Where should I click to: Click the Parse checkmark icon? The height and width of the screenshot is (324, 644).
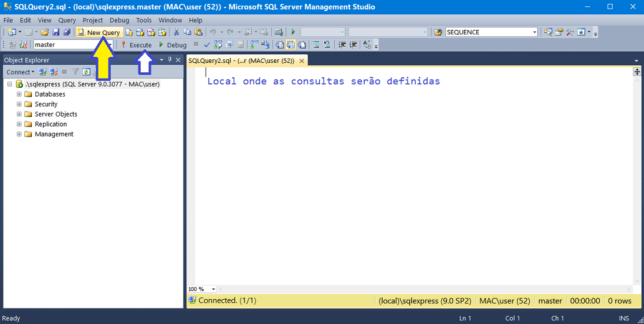(207, 45)
